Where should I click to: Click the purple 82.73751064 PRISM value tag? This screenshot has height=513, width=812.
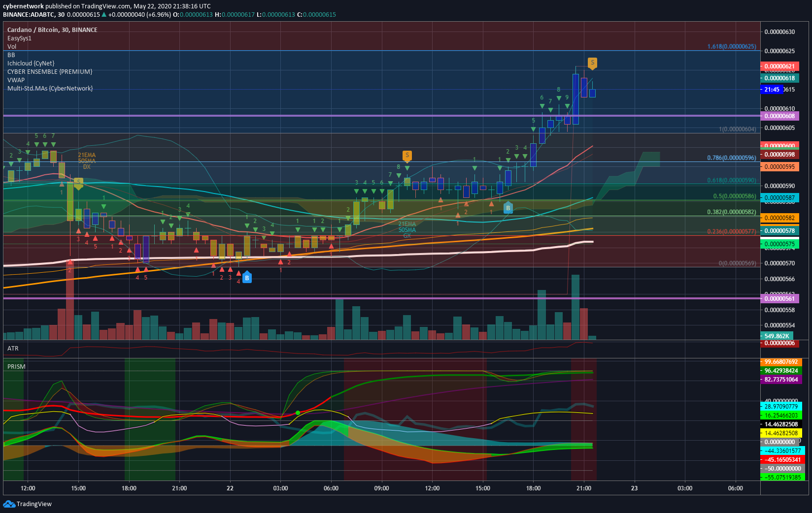coord(781,380)
